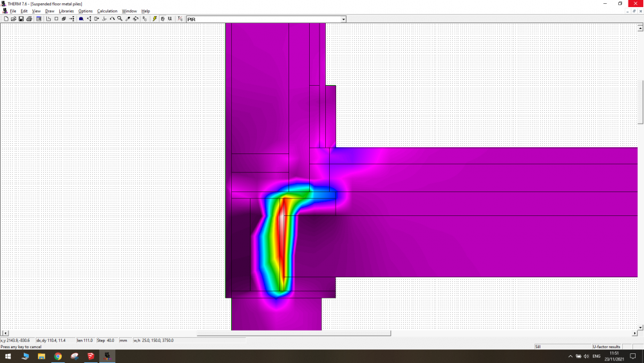The height and width of the screenshot is (363, 644).
Task: Click the Tape Measure tool icon
Action: pos(135,19)
